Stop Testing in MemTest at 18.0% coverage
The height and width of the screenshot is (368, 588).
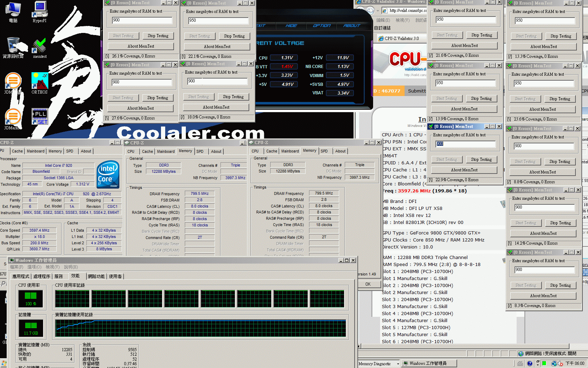233,97
